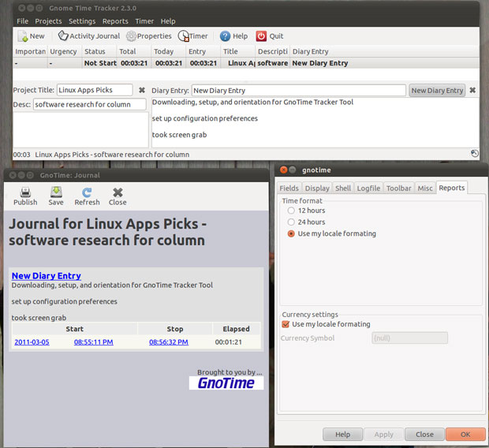Click the Title column header
489x448 pixels.
[x=237, y=51]
